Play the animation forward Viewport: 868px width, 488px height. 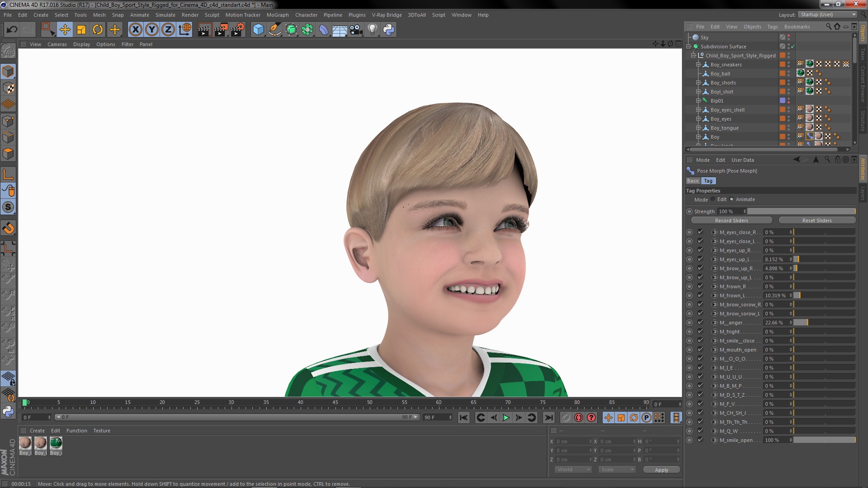[506, 418]
